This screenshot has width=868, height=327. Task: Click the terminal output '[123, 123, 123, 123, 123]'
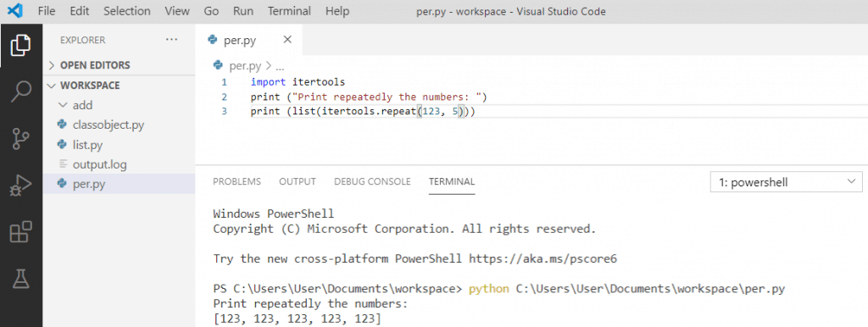(x=298, y=319)
